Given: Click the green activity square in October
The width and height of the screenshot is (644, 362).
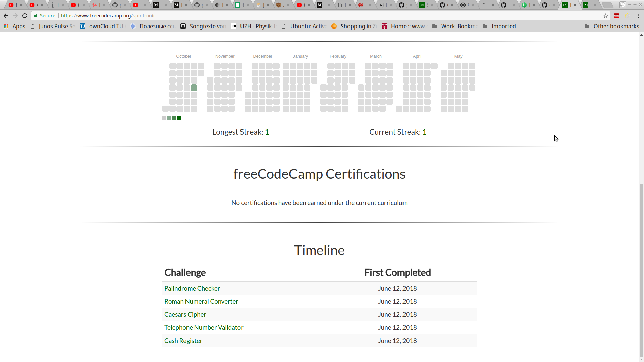Looking at the screenshot, I should [194, 87].
